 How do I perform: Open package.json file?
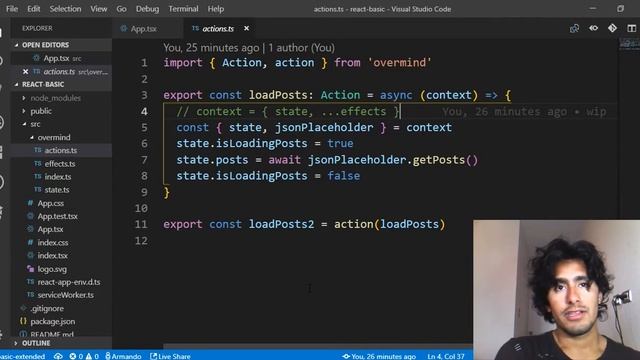[x=52, y=322]
